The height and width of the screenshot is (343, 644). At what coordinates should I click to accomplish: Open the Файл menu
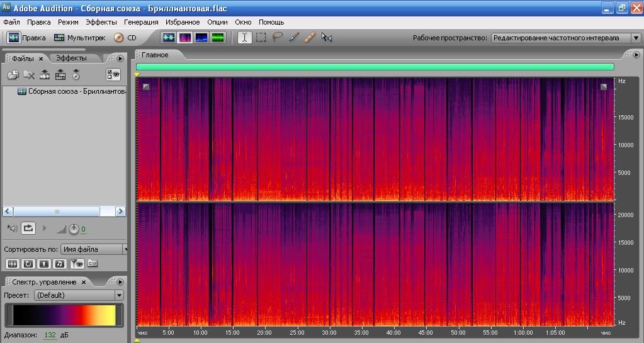pyautogui.click(x=11, y=22)
